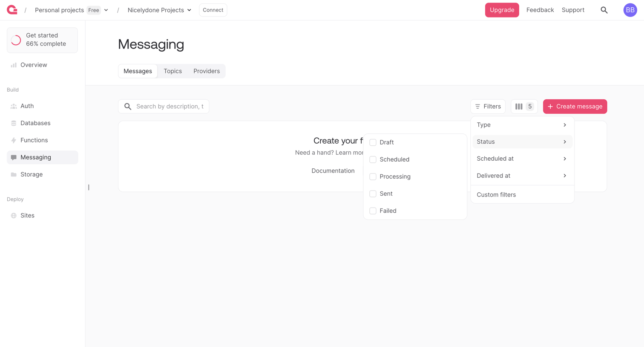Check the Scheduled status checkbox

tap(373, 159)
